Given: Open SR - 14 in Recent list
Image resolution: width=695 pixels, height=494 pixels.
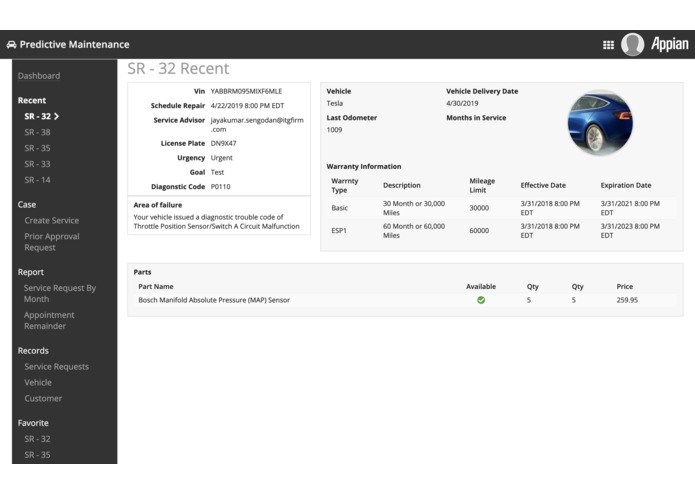Looking at the screenshot, I should (37, 180).
